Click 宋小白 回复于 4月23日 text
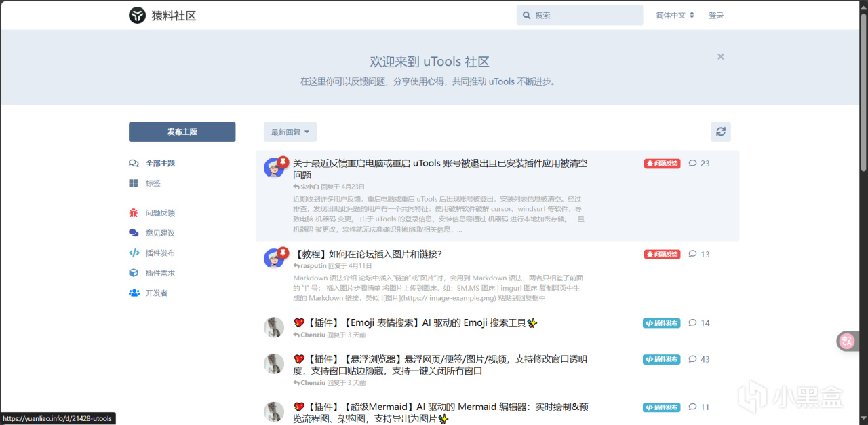The image size is (868, 425). click(x=329, y=187)
